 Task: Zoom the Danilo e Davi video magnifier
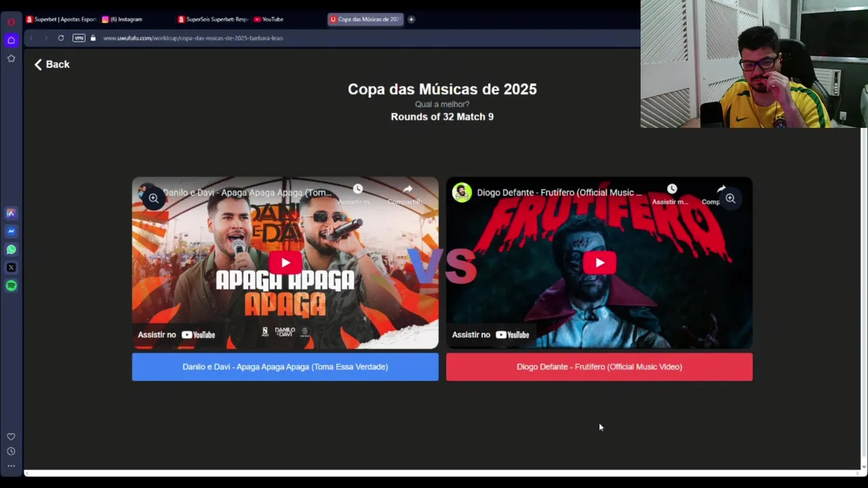[154, 199]
